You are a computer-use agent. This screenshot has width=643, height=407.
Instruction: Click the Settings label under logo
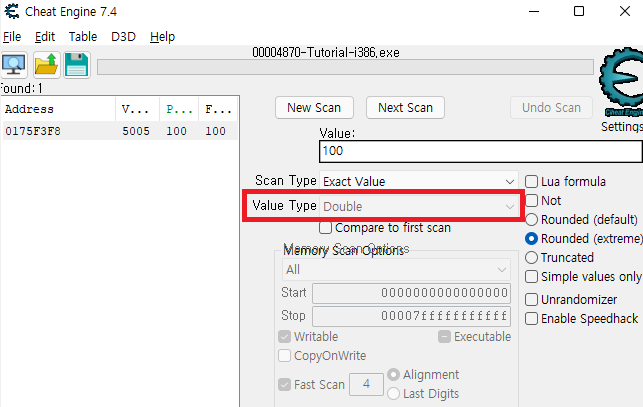tap(622, 127)
